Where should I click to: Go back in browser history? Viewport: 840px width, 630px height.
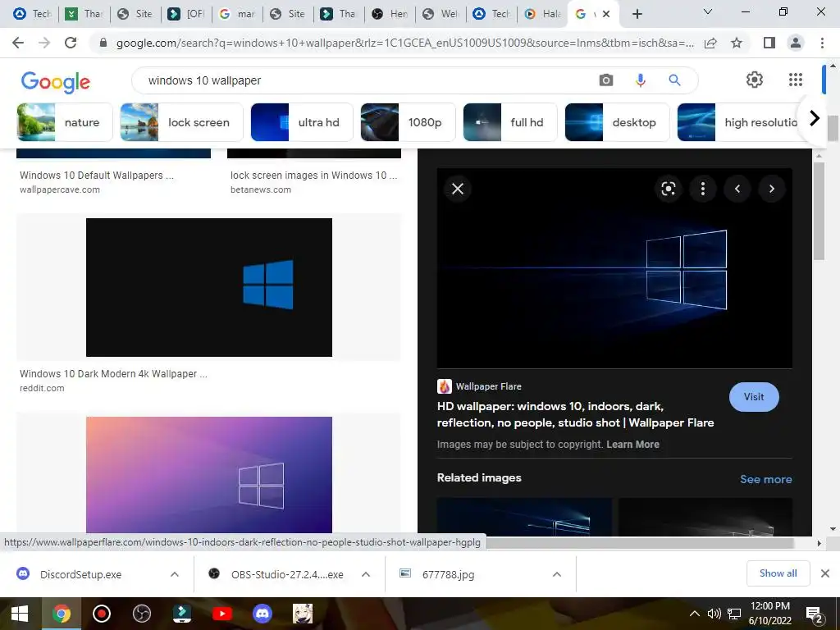click(x=18, y=43)
